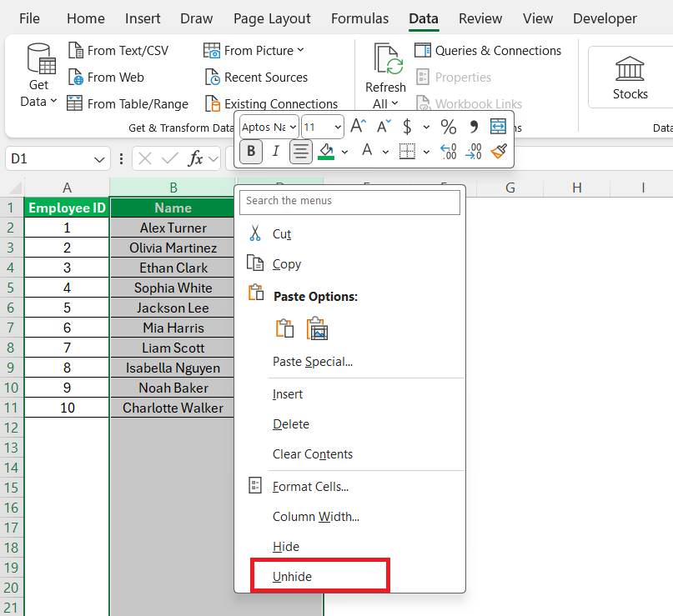Import data From Web
The width and height of the screenshot is (673, 616).
click(x=107, y=78)
